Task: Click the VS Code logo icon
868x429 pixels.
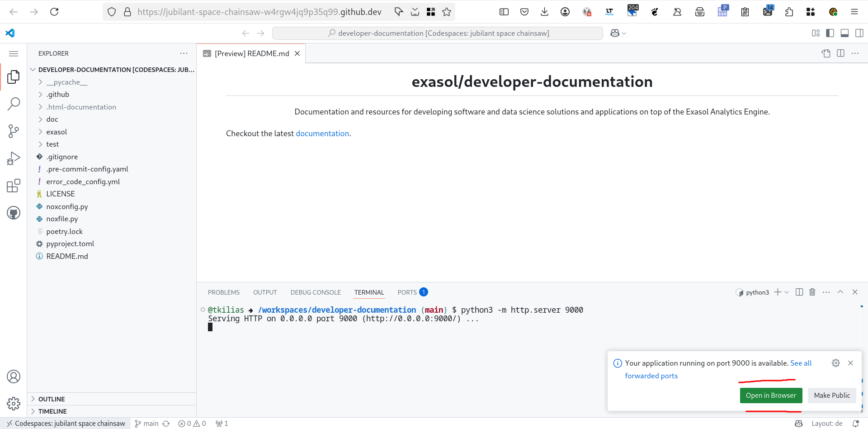Action: click(x=10, y=33)
